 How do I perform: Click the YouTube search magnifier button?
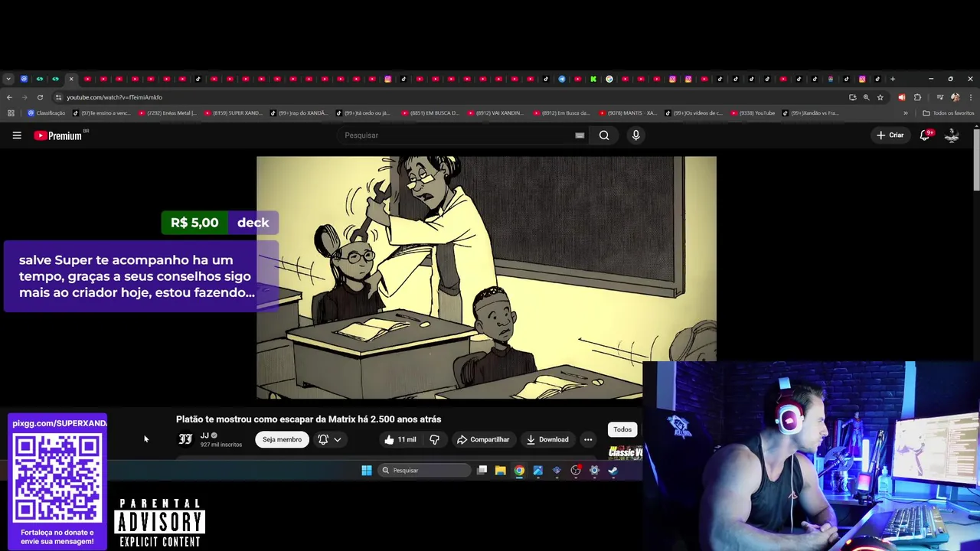pos(604,135)
